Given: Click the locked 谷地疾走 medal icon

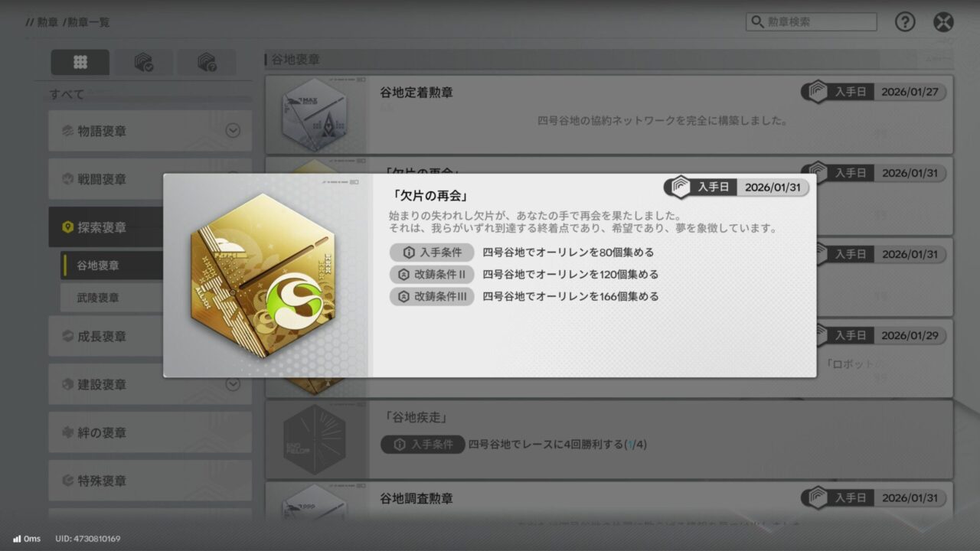Looking at the screenshot, I should pyautogui.click(x=315, y=440).
